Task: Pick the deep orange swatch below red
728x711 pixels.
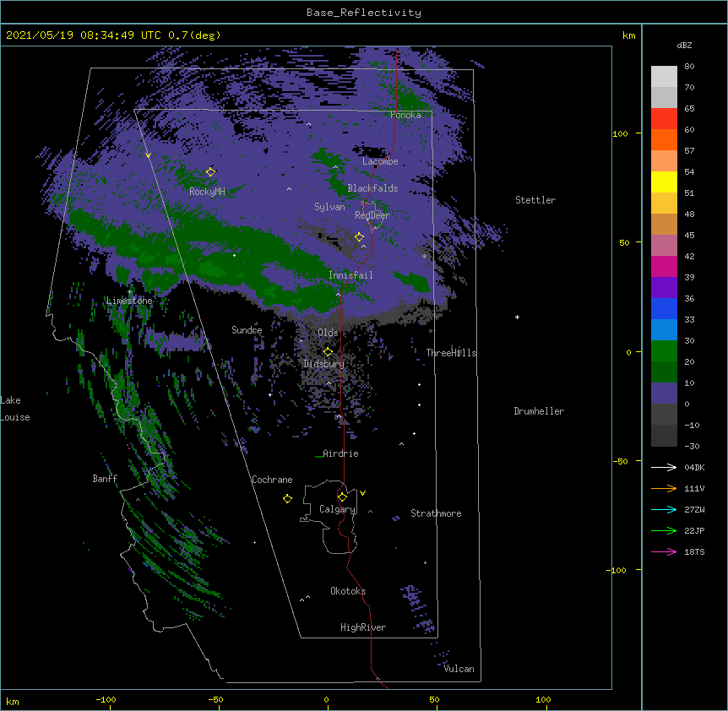Action: 664,139
